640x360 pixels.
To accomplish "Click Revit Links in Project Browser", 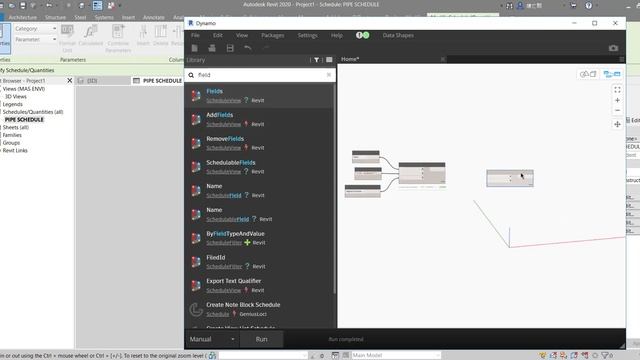I will tap(15, 151).
